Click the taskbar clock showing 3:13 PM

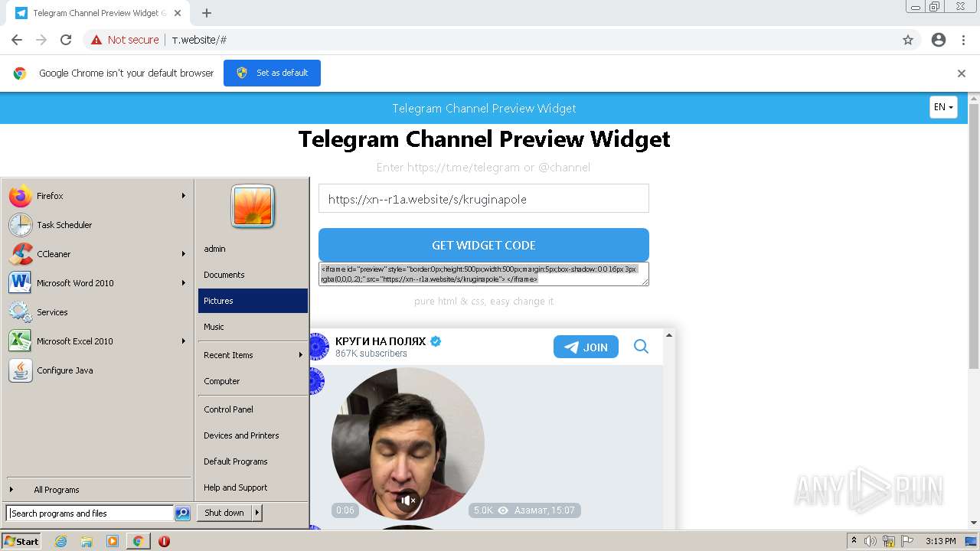tap(940, 541)
